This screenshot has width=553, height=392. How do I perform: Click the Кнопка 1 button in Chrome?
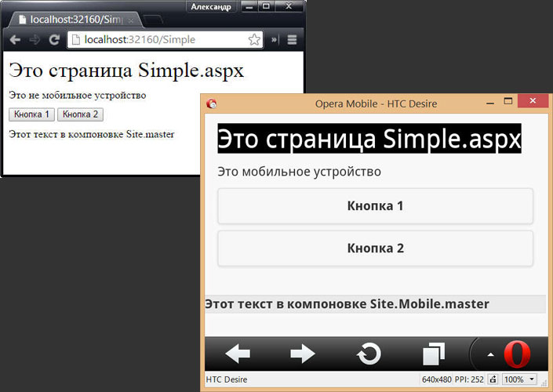coord(31,114)
